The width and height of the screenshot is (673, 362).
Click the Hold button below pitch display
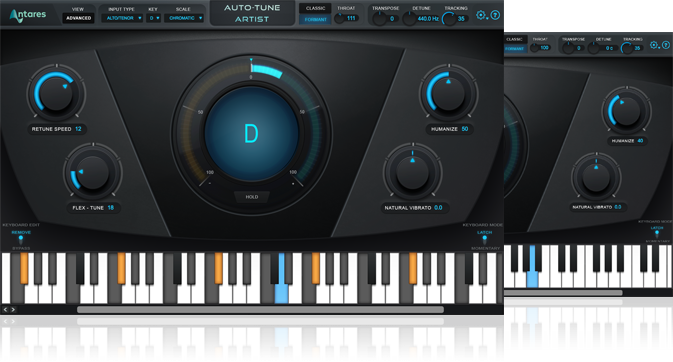pos(252,197)
